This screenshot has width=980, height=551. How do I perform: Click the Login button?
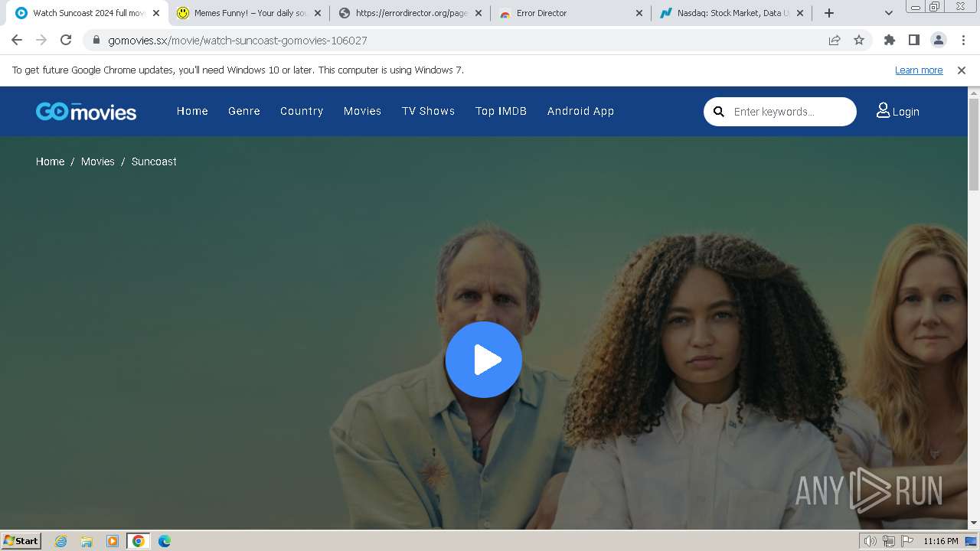click(897, 112)
